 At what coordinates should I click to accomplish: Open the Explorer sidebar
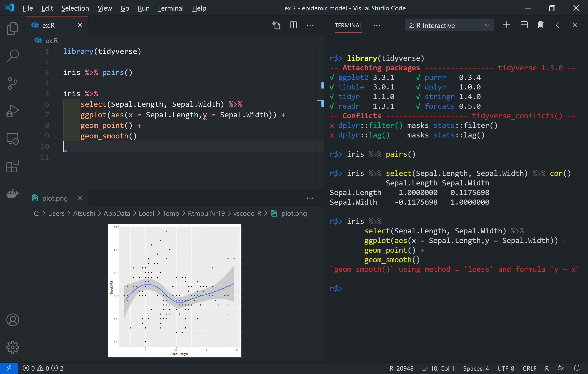[x=13, y=28]
